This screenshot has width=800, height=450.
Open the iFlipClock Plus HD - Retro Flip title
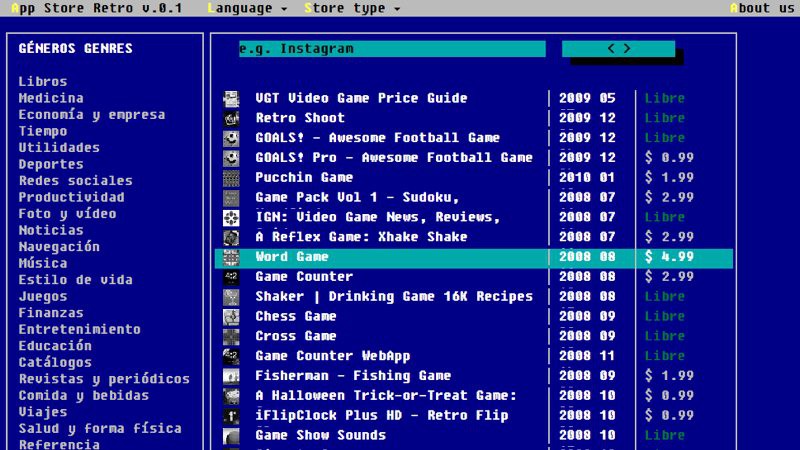click(x=382, y=415)
